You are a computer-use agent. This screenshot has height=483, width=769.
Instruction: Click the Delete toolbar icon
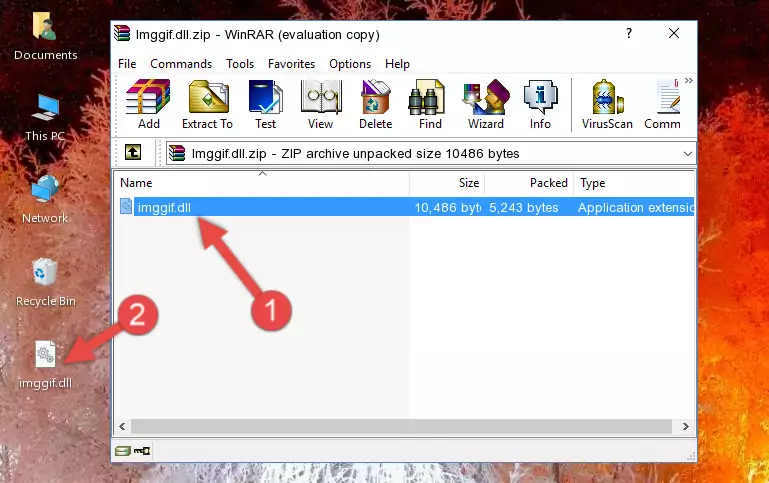(x=376, y=104)
